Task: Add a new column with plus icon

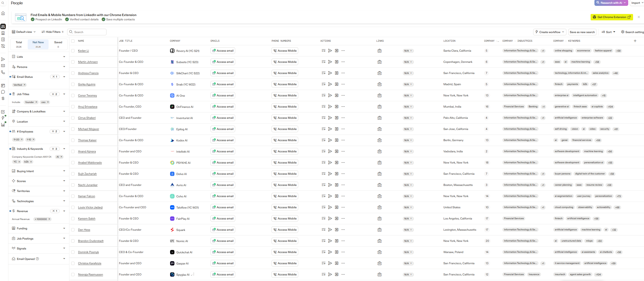Action: [x=635, y=41]
